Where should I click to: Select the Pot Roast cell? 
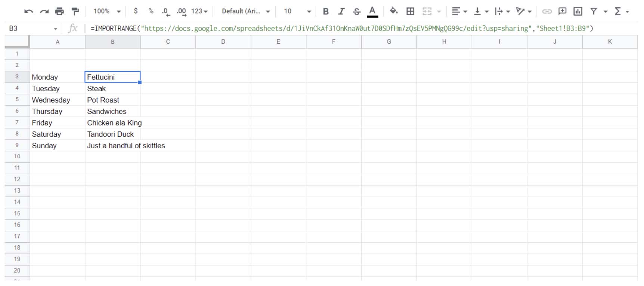coord(113,100)
